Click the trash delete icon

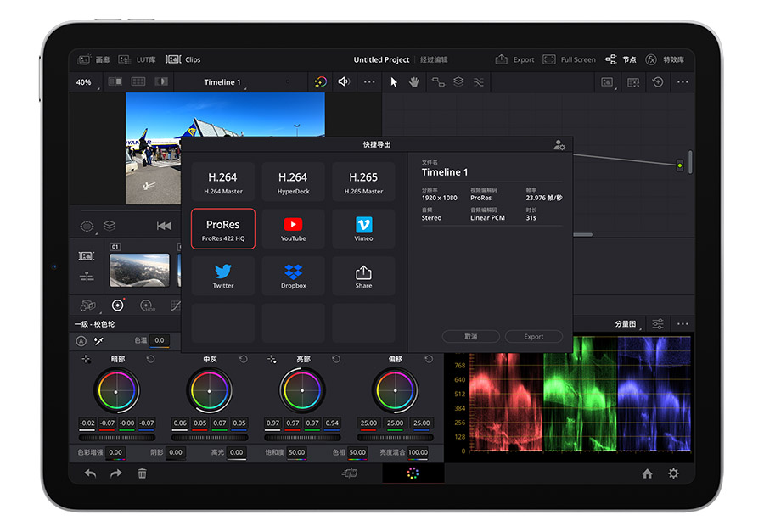pos(143,473)
